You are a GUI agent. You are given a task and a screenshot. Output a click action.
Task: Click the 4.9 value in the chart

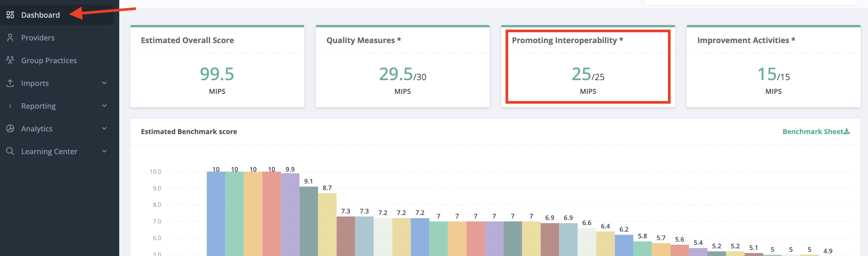coord(828,251)
